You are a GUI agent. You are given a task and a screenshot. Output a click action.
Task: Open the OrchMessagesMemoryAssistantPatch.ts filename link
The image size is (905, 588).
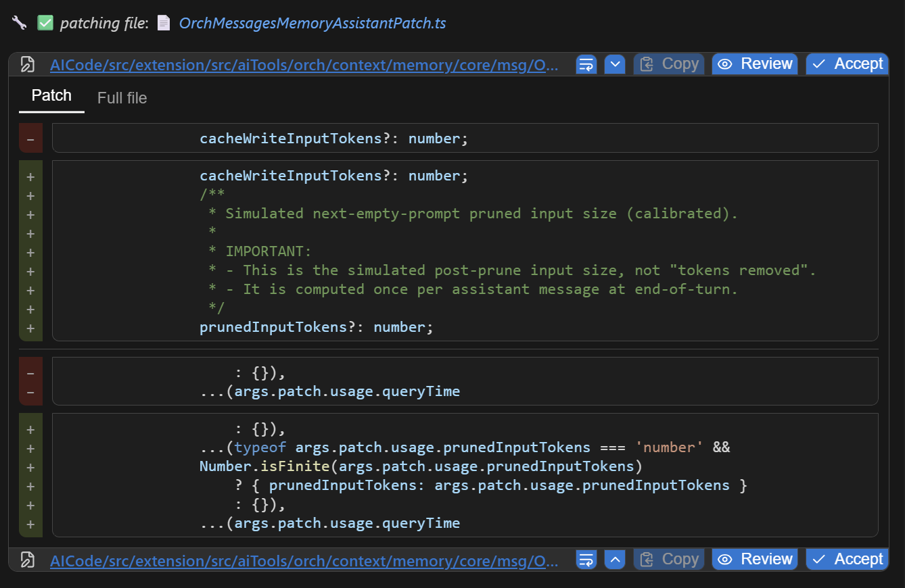(x=312, y=22)
